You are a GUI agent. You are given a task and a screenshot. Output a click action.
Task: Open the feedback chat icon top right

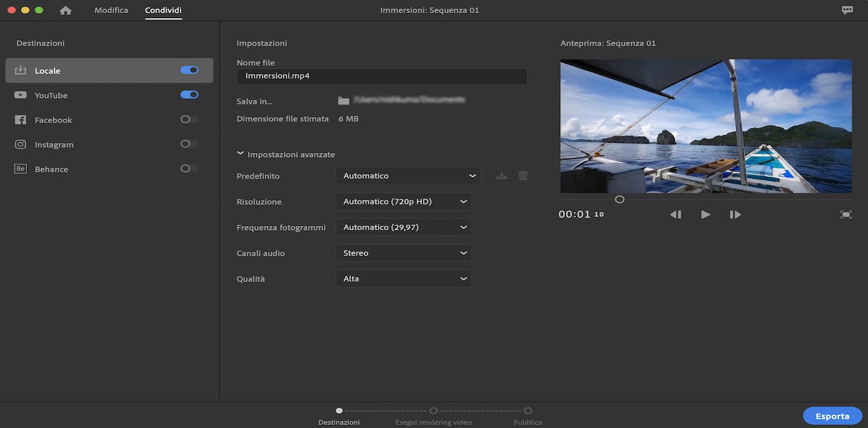coord(848,10)
